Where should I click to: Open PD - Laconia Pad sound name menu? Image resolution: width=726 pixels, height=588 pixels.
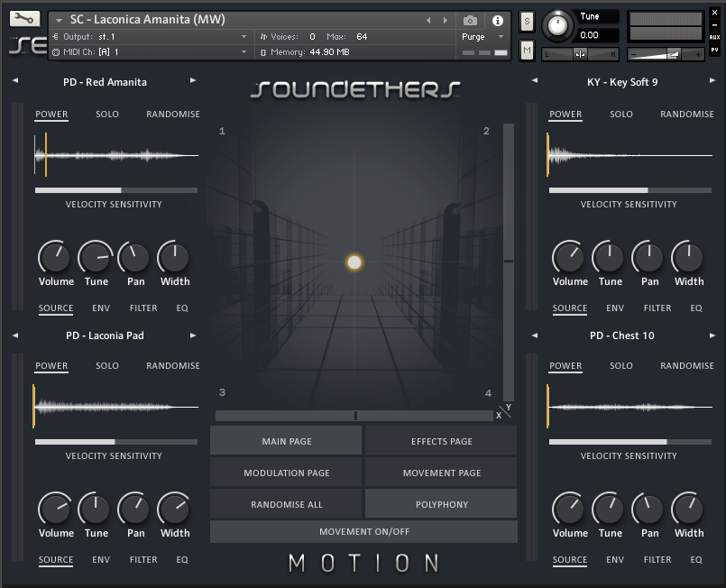point(105,335)
